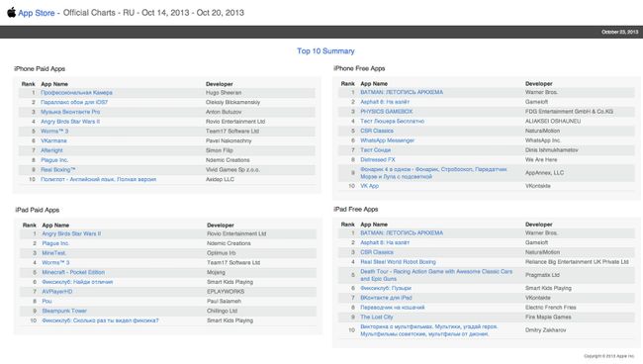The height and width of the screenshot is (364, 643).
Task: Open the Фиксиклуб: Пузыри app link
Action: click(x=386, y=288)
